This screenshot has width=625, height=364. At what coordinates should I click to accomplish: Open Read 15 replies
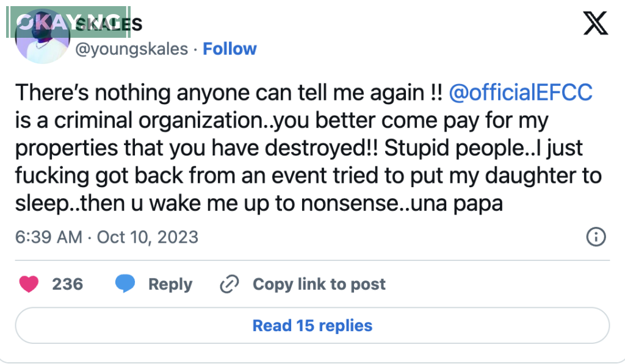[312, 326]
